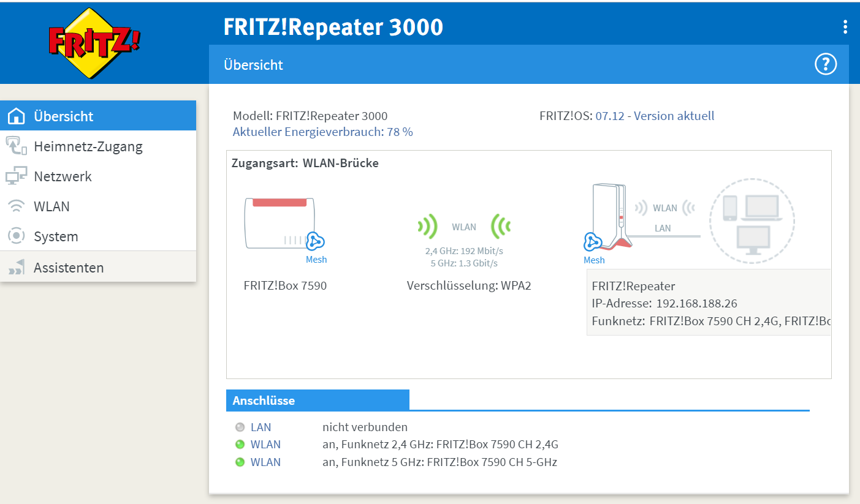The width and height of the screenshot is (860, 504).
Task: Select Übersicht in the sidebar menu
Action: pos(98,116)
